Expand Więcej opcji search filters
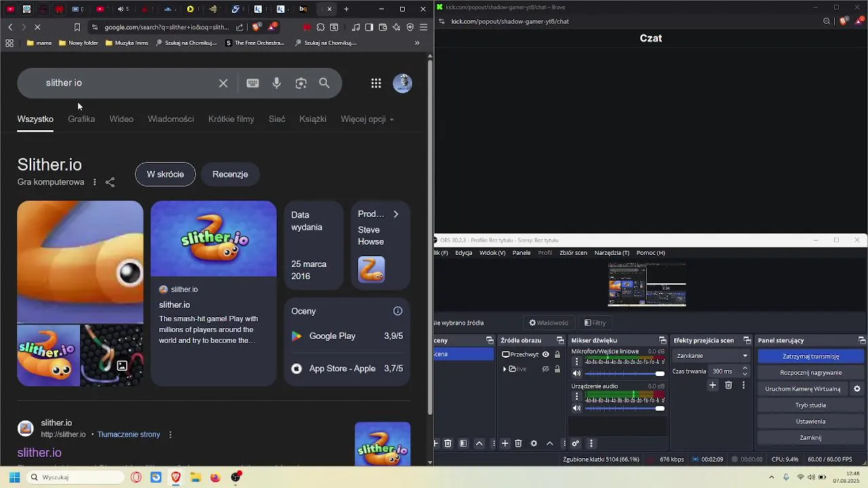Image resolution: width=868 pixels, height=488 pixels. [367, 119]
